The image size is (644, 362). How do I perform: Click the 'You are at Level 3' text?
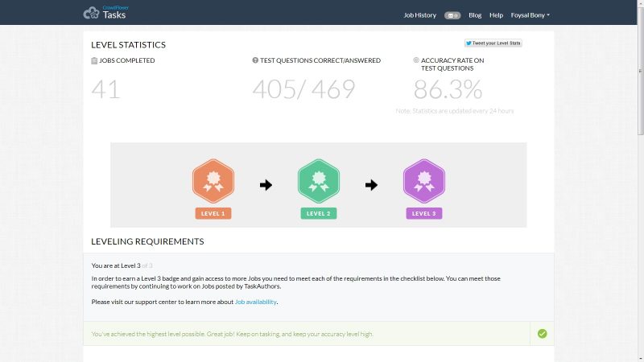pos(116,265)
